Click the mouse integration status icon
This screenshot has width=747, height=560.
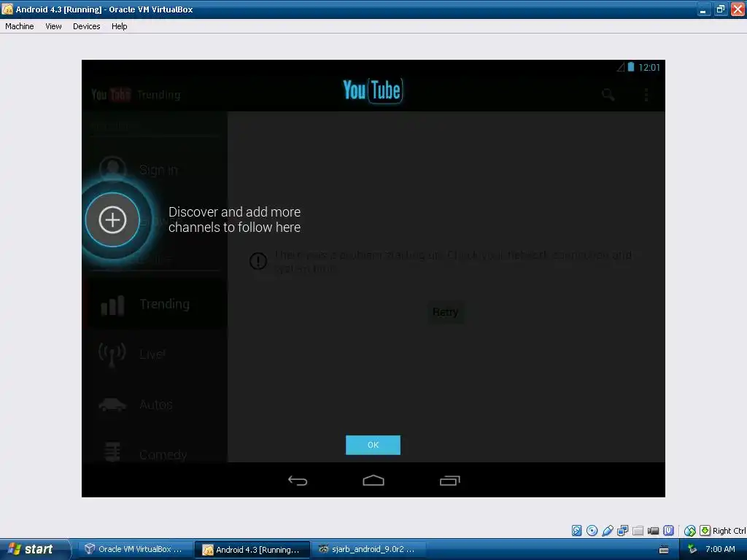tap(690, 531)
